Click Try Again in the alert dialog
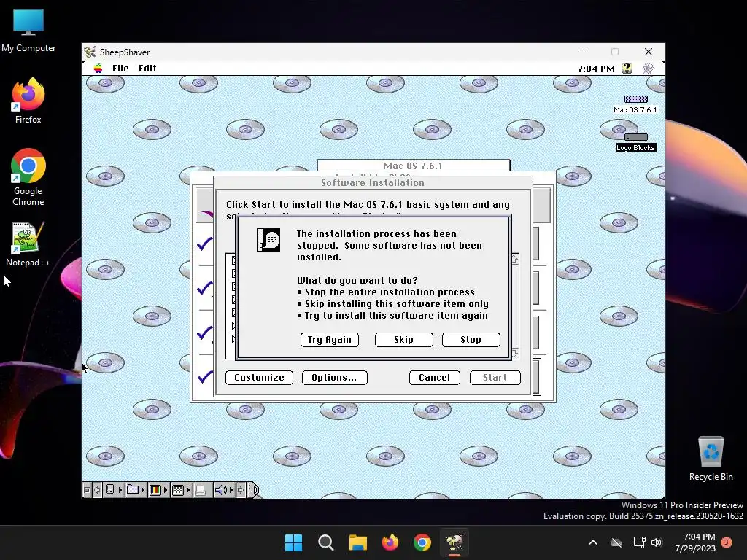 (x=330, y=340)
